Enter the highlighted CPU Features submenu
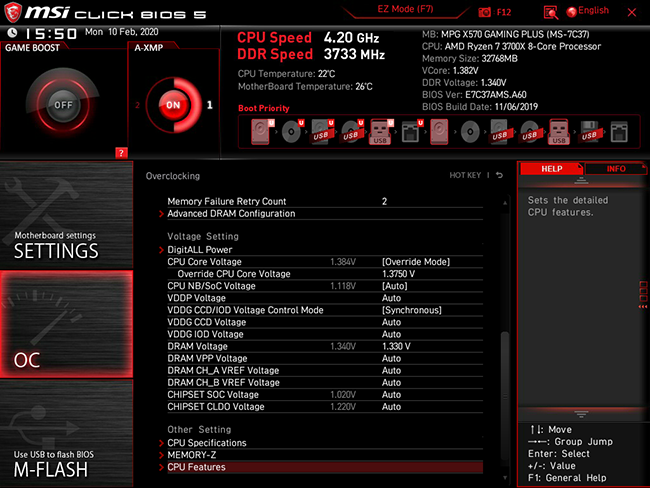Viewport: 650px width, 488px height. [x=325, y=467]
